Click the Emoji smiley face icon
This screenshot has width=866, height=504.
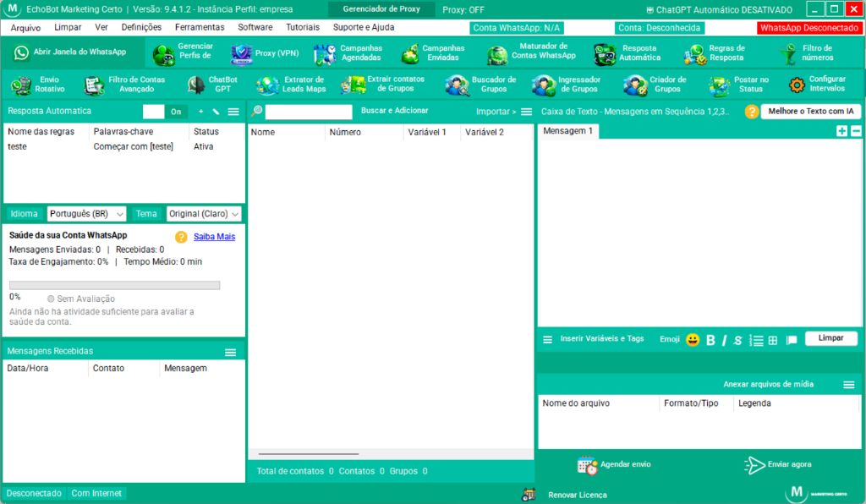click(693, 339)
